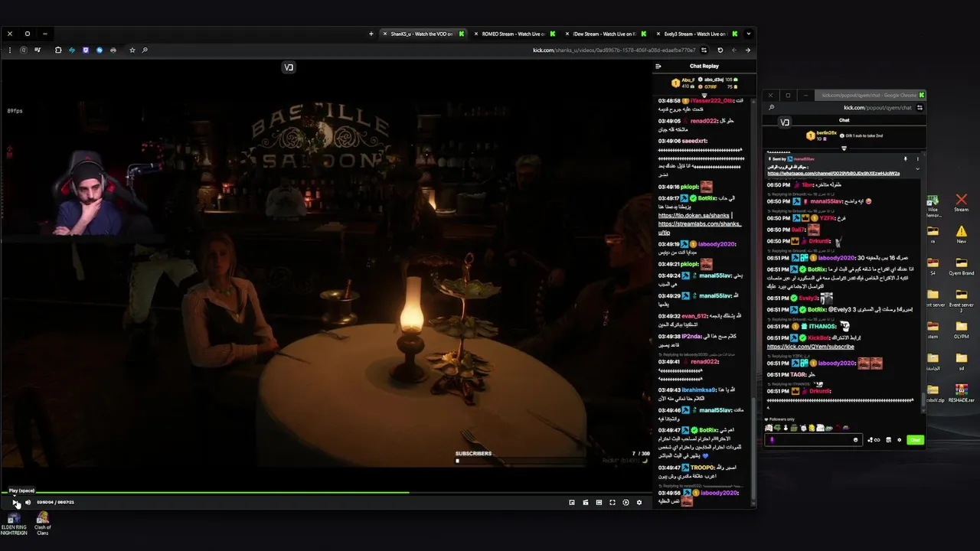Toggle theater mode in video player

[599, 502]
